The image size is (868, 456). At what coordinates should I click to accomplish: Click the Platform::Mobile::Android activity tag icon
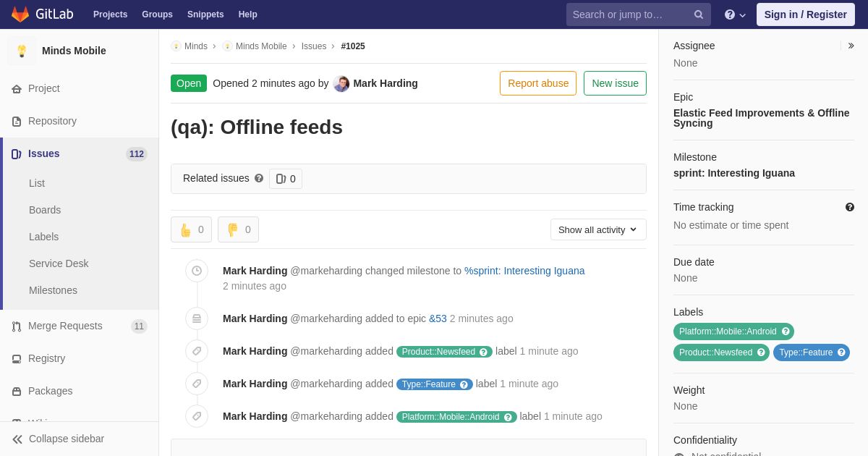pos(197,416)
